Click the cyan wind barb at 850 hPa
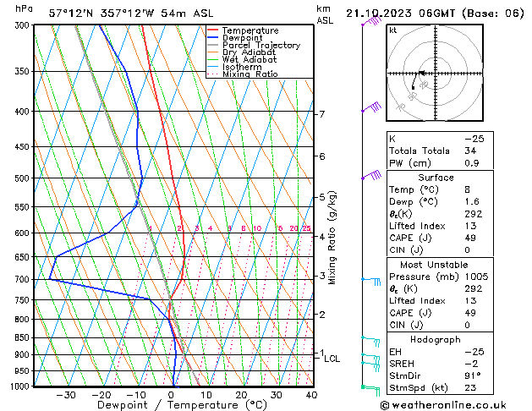 tap(370, 342)
